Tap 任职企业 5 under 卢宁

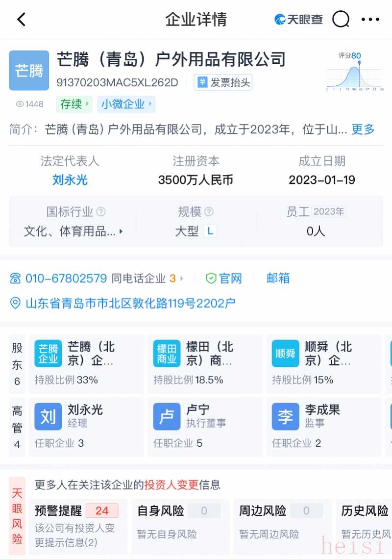178,443
